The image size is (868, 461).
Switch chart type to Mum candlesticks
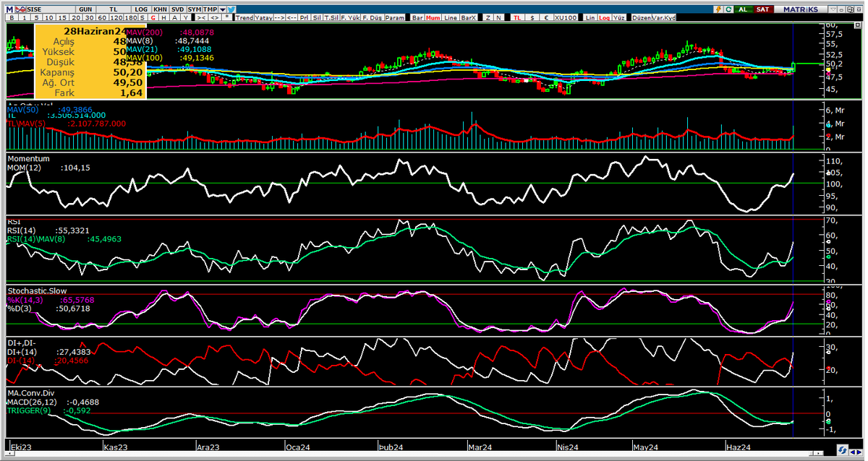(433, 17)
